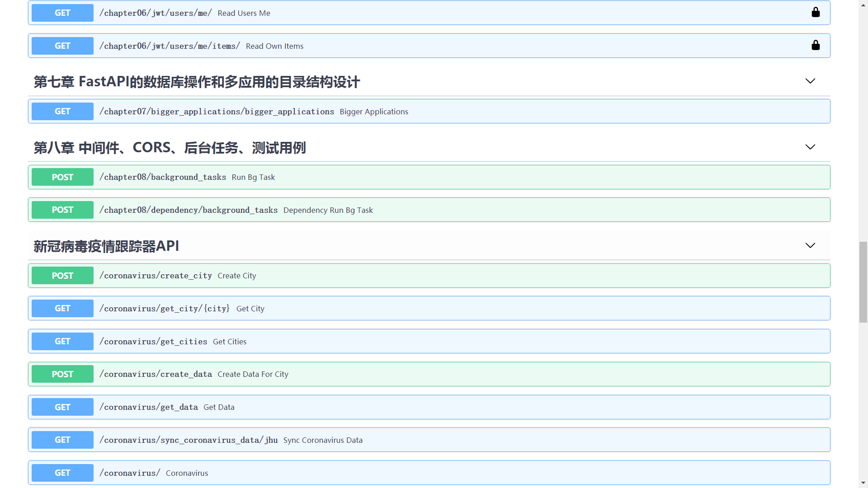Click POST badge for background_tasks endpoint
This screenshot has height=488, width=868.
62,177
